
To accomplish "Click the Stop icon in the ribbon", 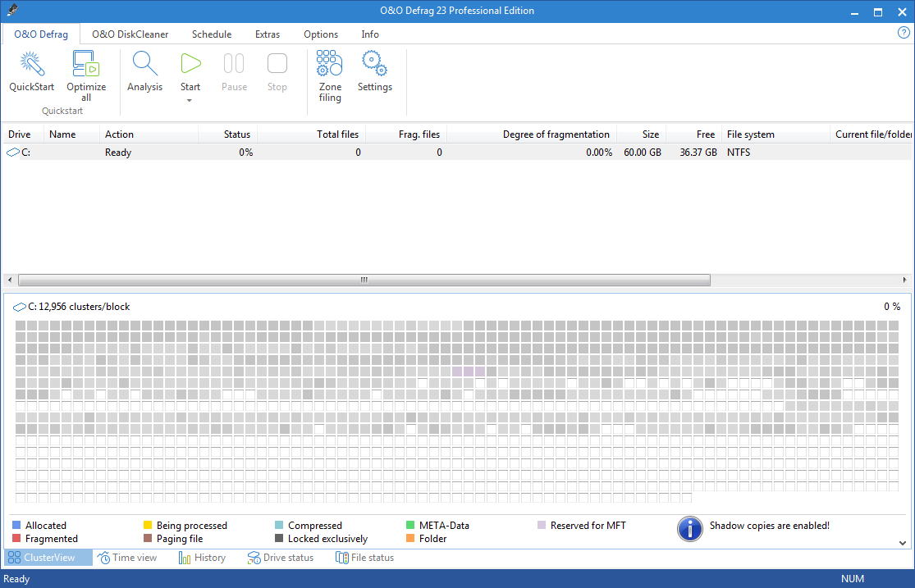I will tap(277, 64).
